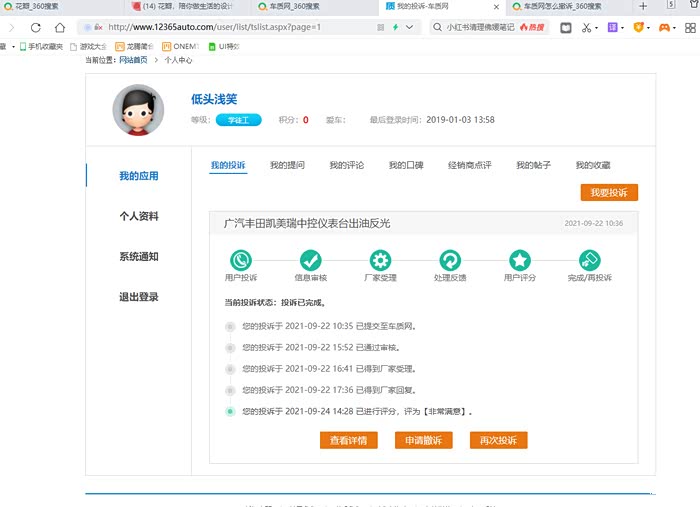Click the 网站首页 breadcrumb link

tap(133, 60)
